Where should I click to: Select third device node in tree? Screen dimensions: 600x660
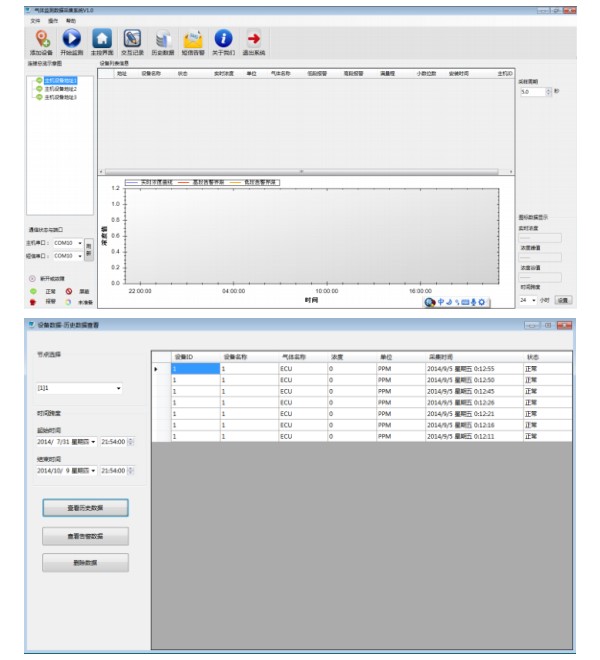pos(60,97)
